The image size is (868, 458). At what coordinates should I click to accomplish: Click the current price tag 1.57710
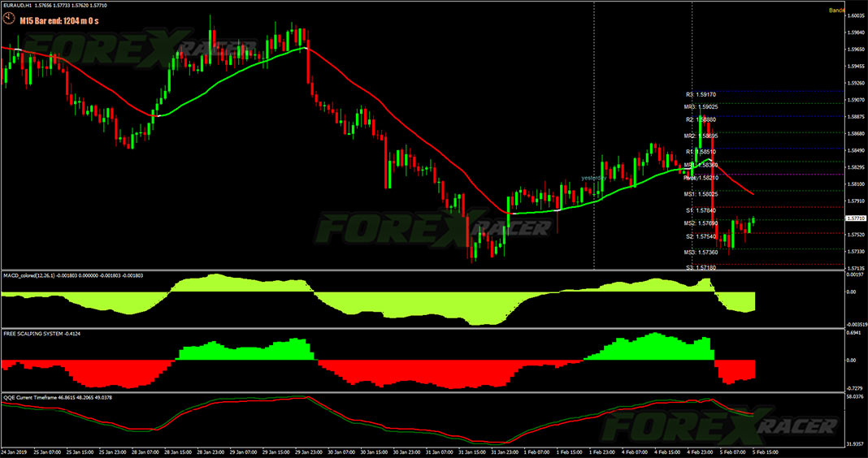click(x=857, y=219)
